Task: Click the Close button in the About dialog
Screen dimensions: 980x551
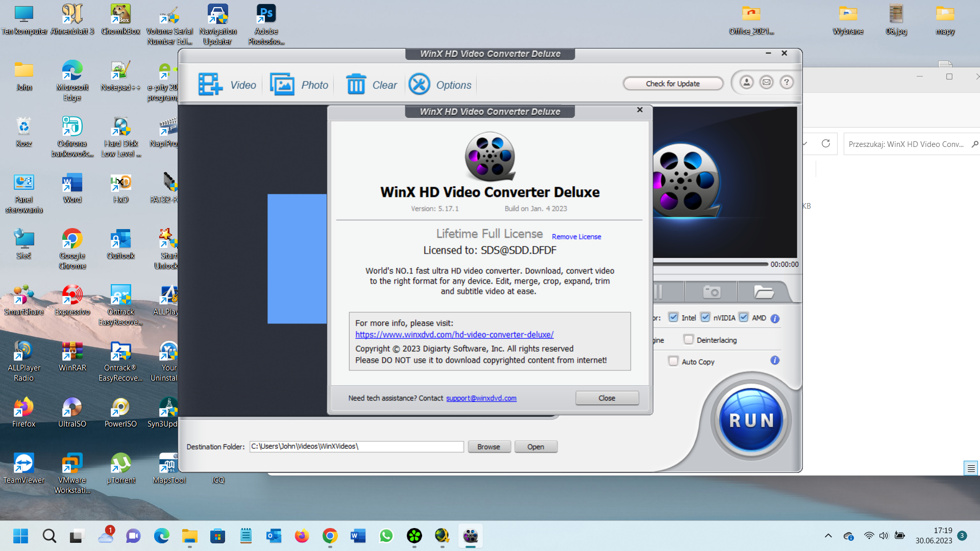Action: [x=607, y=398]
